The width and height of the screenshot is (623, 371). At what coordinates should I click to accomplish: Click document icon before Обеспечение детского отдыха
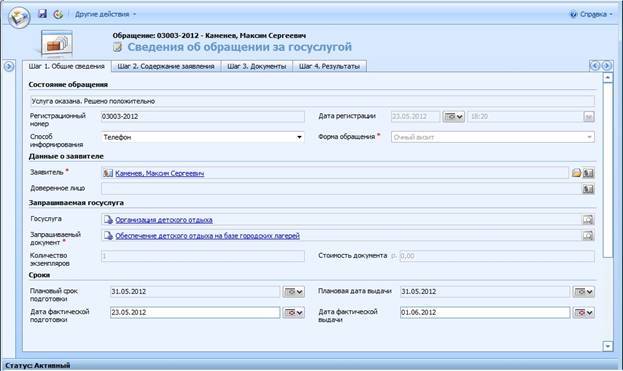click(108, 236)
